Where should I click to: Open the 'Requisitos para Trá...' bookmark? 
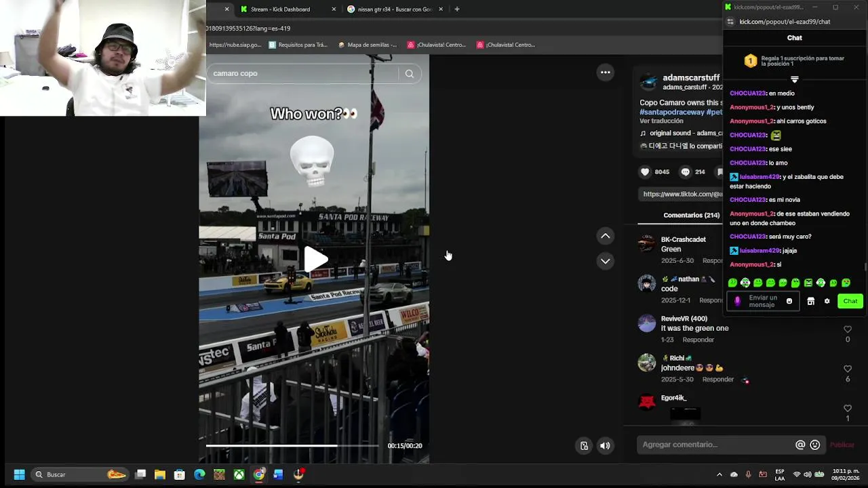298,45
